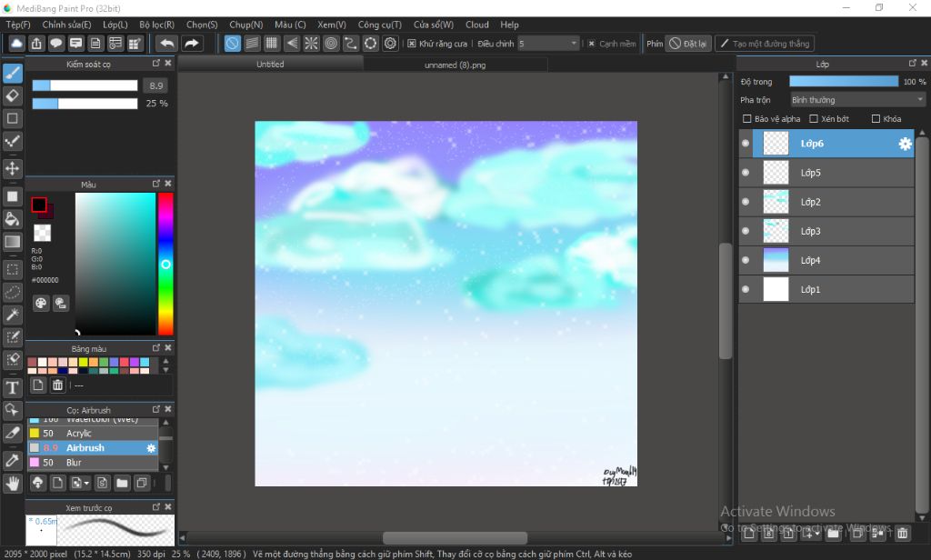Detach the Lớp panel
This screenshot has width=931, height=560.
click(x=913, y=63)
